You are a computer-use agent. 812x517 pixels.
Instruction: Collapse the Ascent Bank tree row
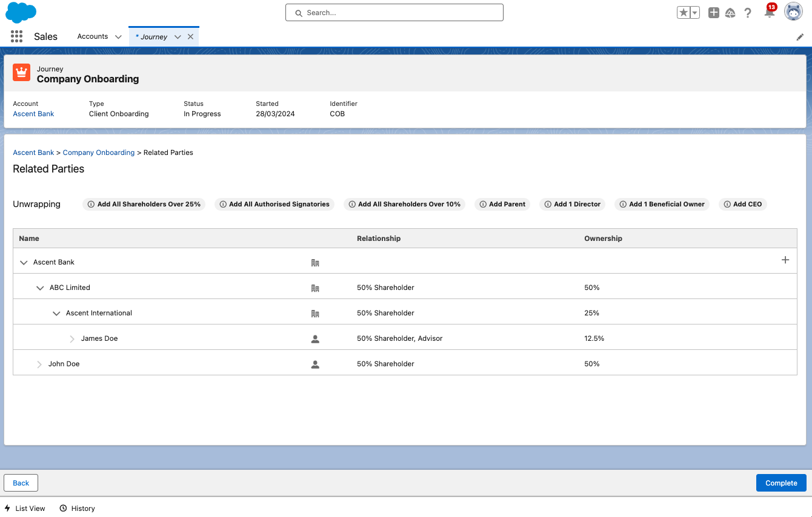(24, 263)
